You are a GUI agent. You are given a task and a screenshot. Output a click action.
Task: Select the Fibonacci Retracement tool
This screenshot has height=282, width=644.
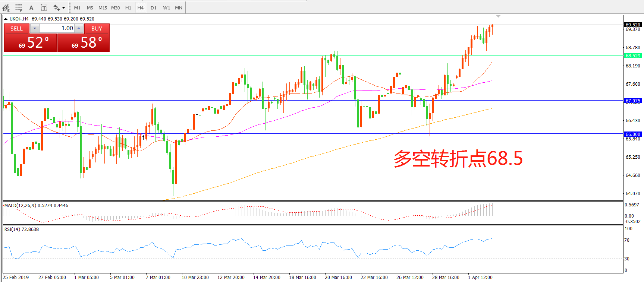tap(19, 7)
